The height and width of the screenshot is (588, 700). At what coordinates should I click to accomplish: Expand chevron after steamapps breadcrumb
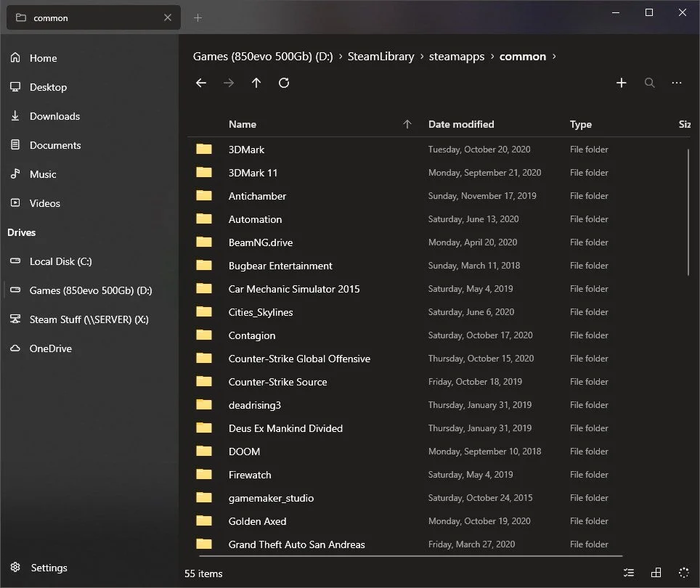click(492, 56)
